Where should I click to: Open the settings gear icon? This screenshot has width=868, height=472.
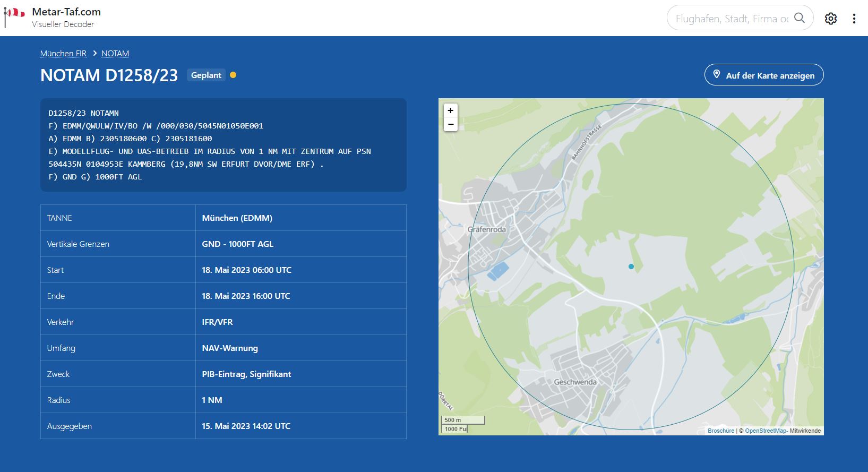830,19
